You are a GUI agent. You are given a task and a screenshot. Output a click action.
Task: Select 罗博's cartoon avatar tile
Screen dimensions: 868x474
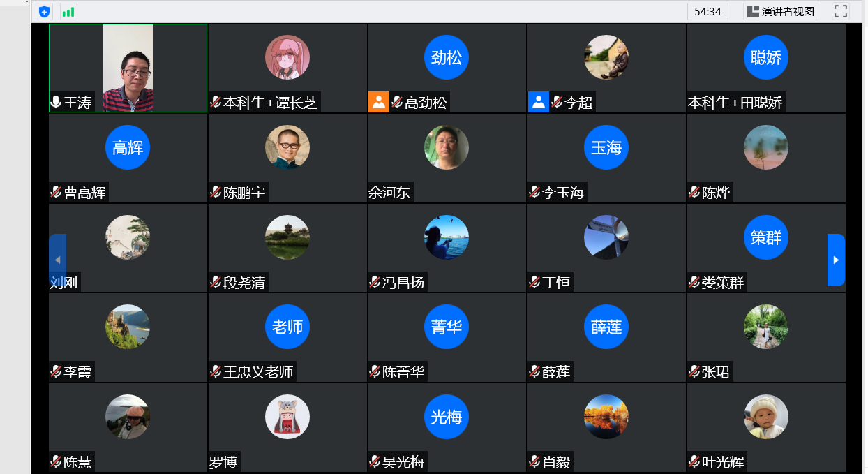coord(287,417)
